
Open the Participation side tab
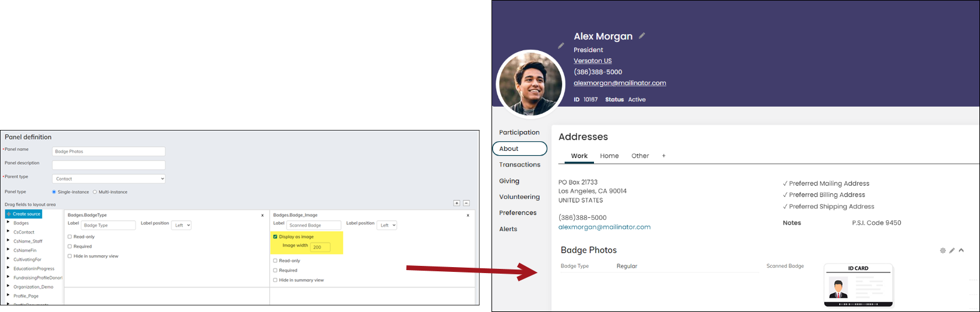519,132
